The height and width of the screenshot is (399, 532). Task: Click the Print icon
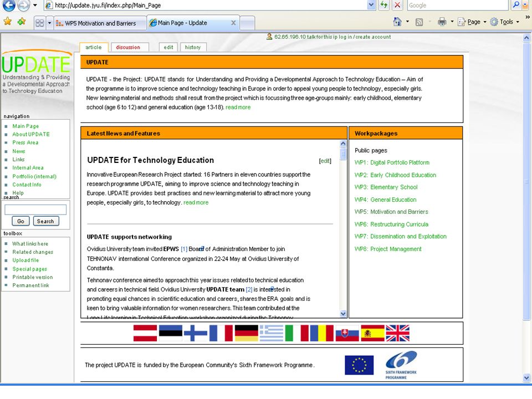click(x=442, y=22)
